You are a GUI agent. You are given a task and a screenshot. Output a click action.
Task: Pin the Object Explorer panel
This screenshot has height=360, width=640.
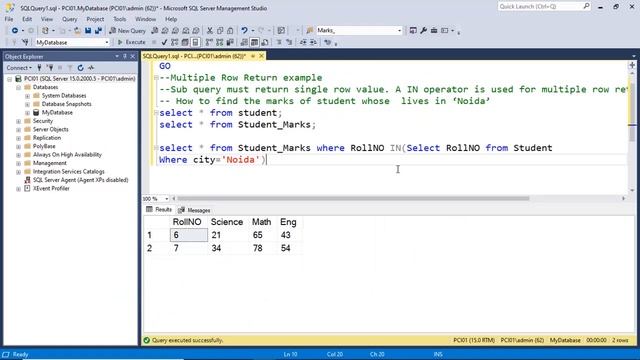[125, 56]
